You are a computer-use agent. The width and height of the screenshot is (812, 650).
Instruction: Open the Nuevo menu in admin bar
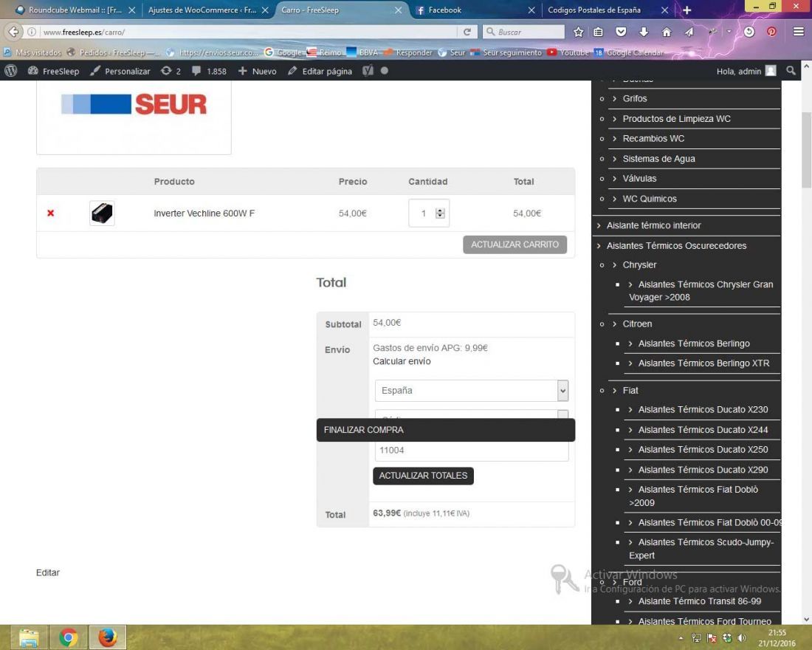tap(257, 71)
